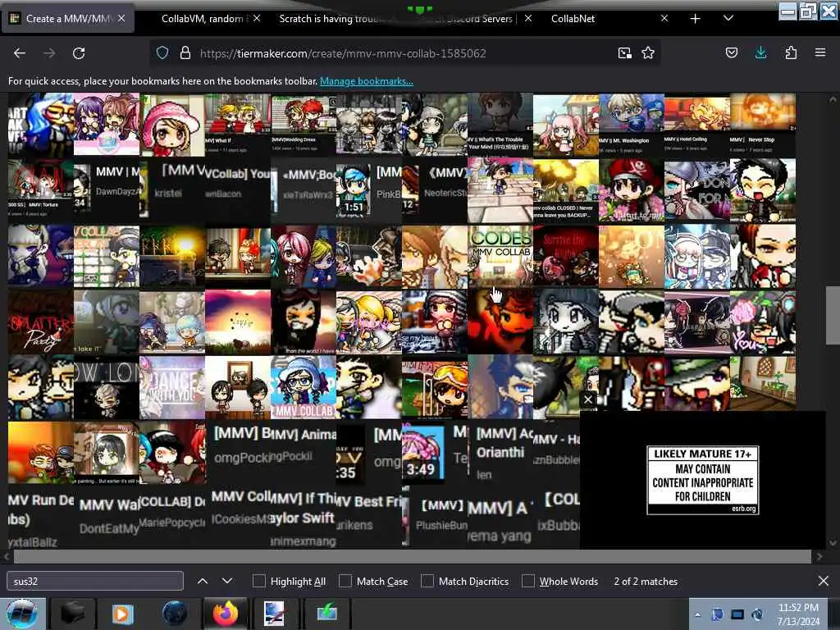Close the find bar
Viewport: 840px width, 630px height.
824,581
